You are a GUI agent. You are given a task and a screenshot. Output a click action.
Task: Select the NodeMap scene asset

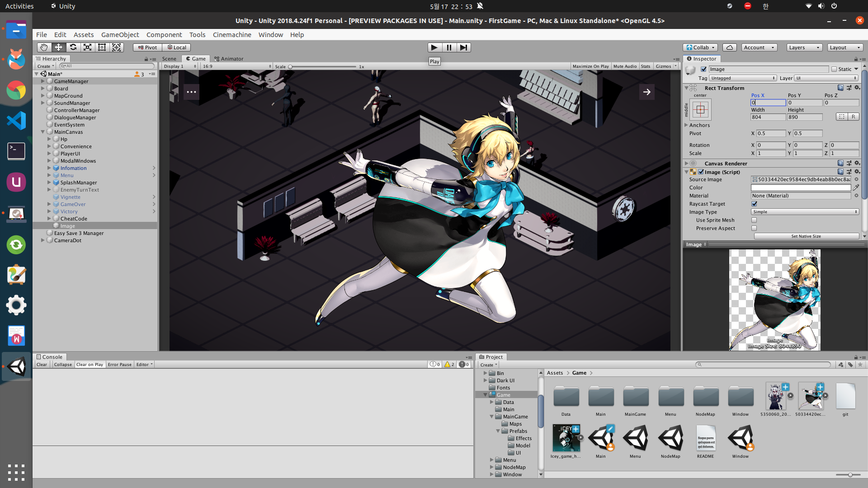[670, 441]
